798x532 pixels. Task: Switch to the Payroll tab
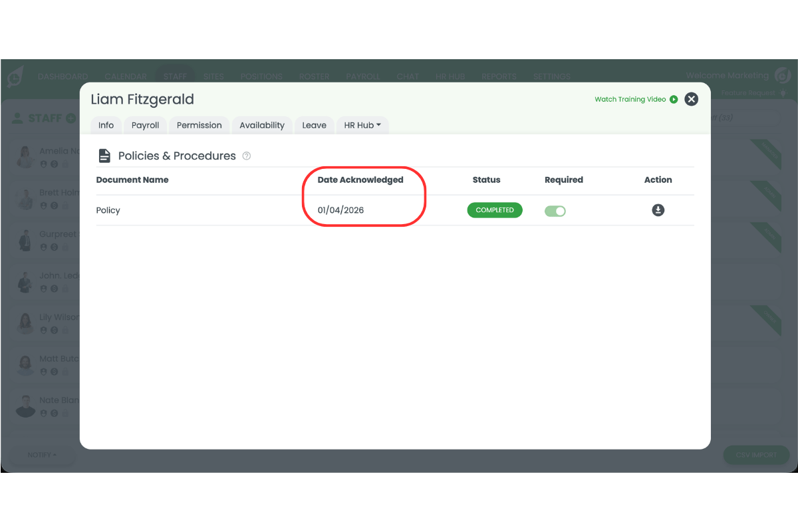point(144,125)
